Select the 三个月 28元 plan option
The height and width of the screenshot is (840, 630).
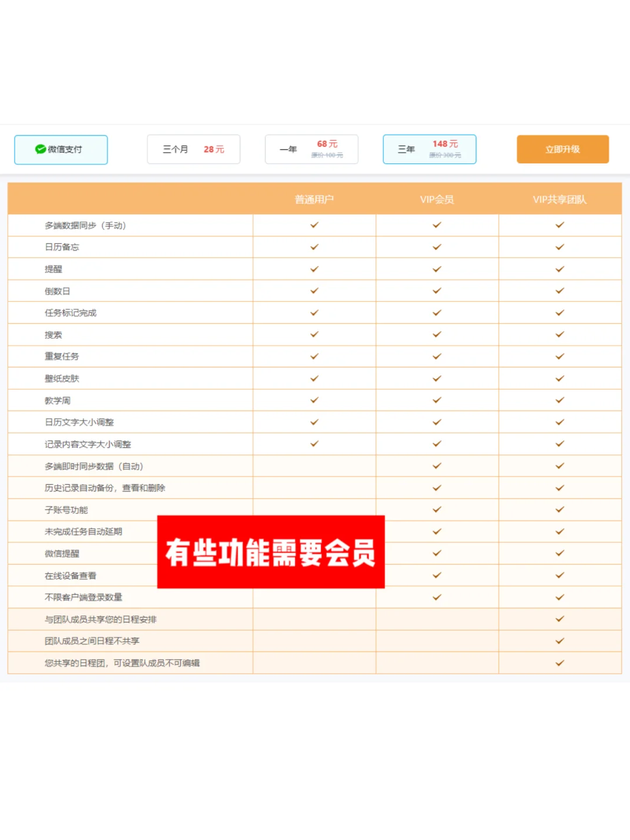coord(194,149)
